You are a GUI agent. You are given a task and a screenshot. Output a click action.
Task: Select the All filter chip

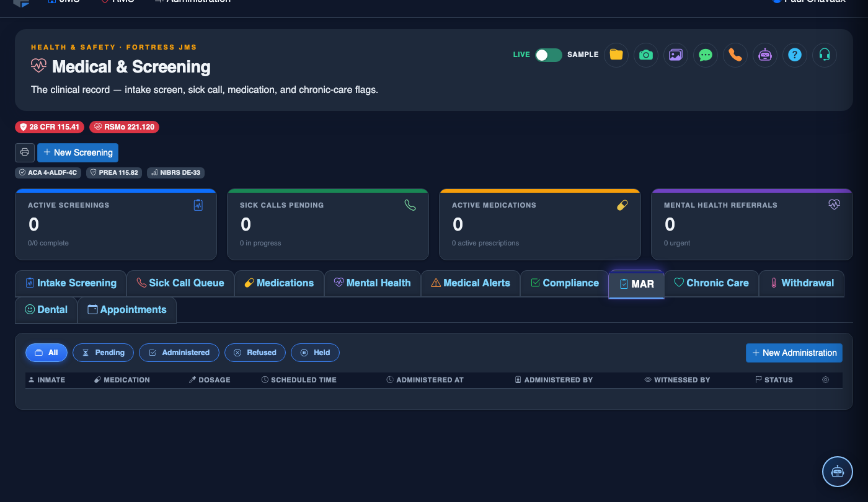point(46,353)
